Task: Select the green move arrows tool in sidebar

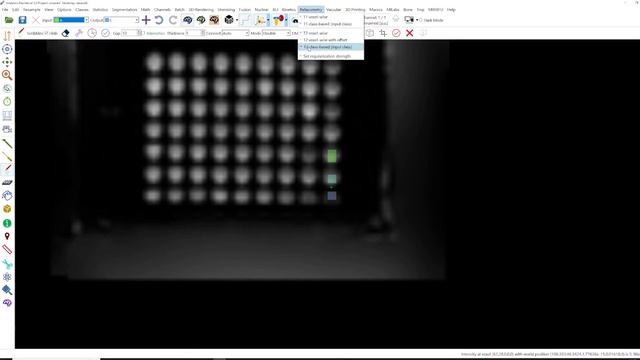Action: (7, 62)
